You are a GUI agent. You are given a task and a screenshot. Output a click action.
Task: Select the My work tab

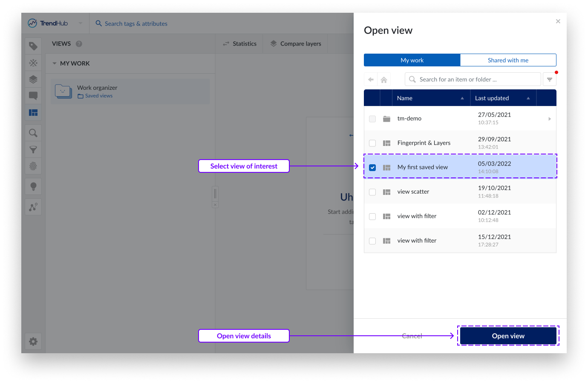412,60
